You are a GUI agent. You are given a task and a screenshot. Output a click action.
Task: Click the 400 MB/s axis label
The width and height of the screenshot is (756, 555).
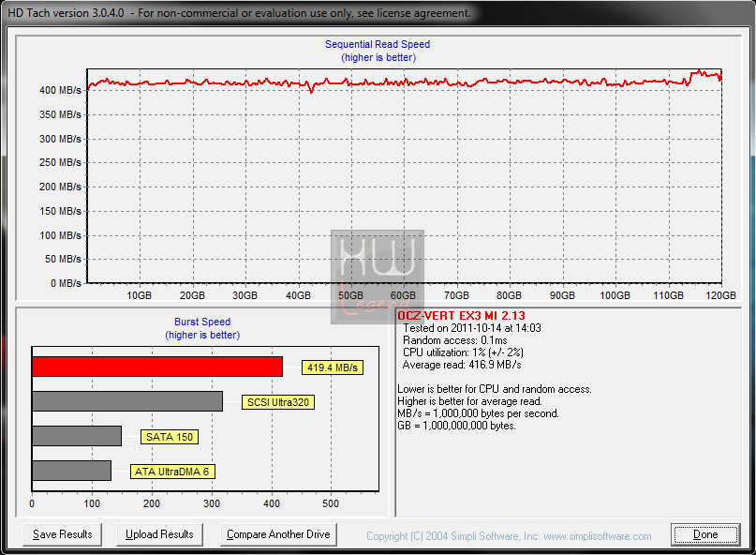click(x=60, y=90)
